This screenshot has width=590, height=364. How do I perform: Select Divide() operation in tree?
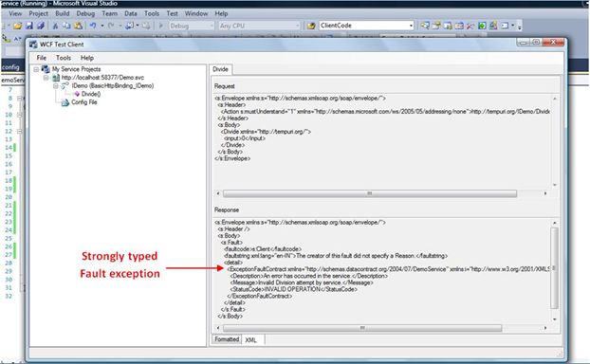click(x=91, y=94)
